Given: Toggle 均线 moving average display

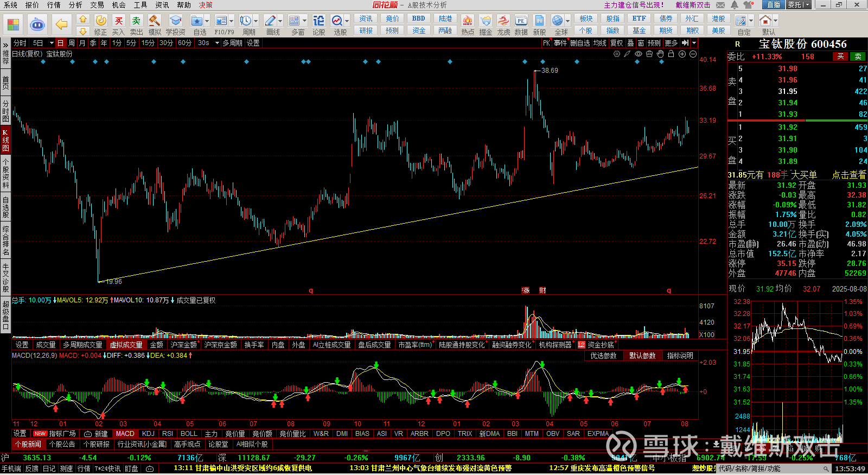Looking at the screenshot, I should [x=599, y=43].
